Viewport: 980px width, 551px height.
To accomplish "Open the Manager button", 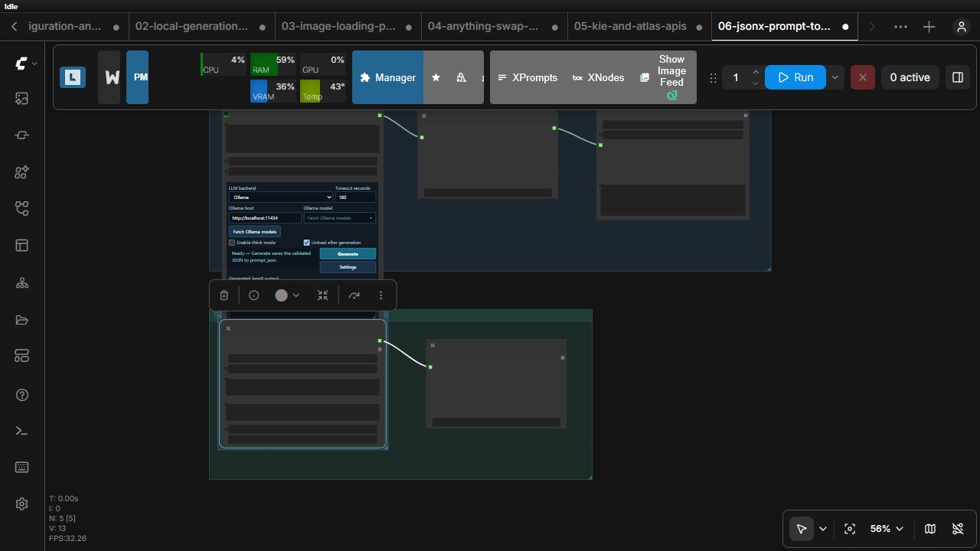I will tap(388, 77).
